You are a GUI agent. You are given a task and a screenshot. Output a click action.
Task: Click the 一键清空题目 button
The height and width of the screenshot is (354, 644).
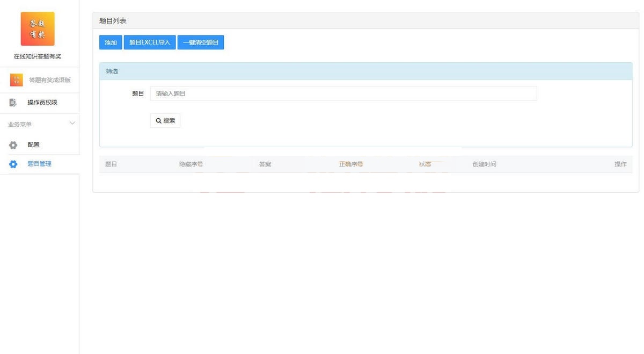pyautogui.click(x=201, y=42)
